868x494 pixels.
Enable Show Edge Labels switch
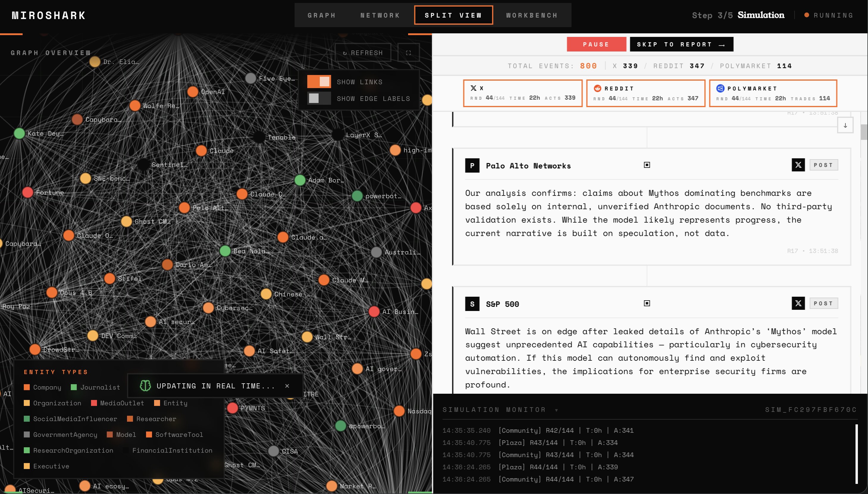319,99
